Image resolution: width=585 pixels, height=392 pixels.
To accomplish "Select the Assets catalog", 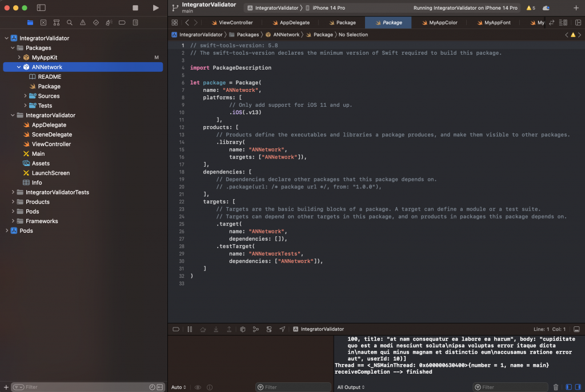I will coord(41,163).
